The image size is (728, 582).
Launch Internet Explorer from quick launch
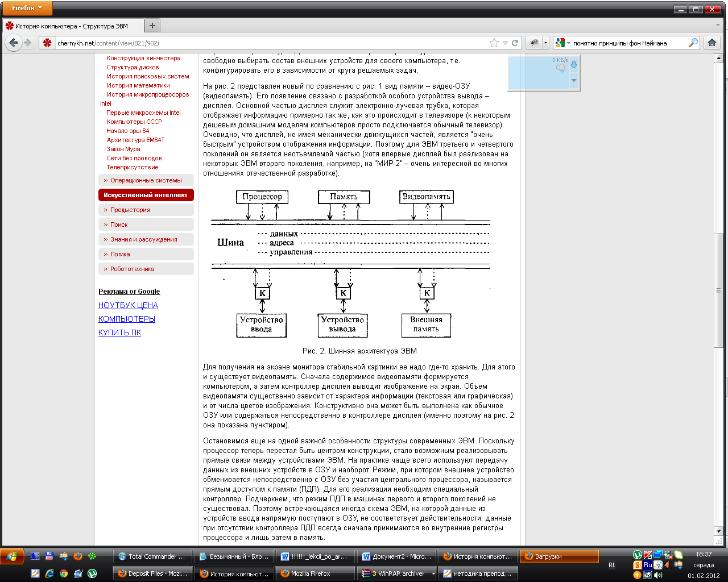(x=49, y=573)
